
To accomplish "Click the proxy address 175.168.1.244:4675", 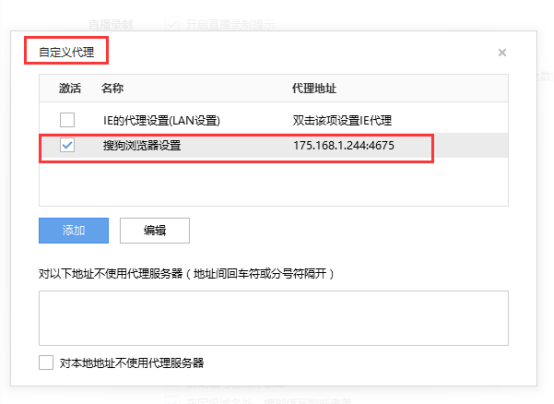I will tap(344, 145).
